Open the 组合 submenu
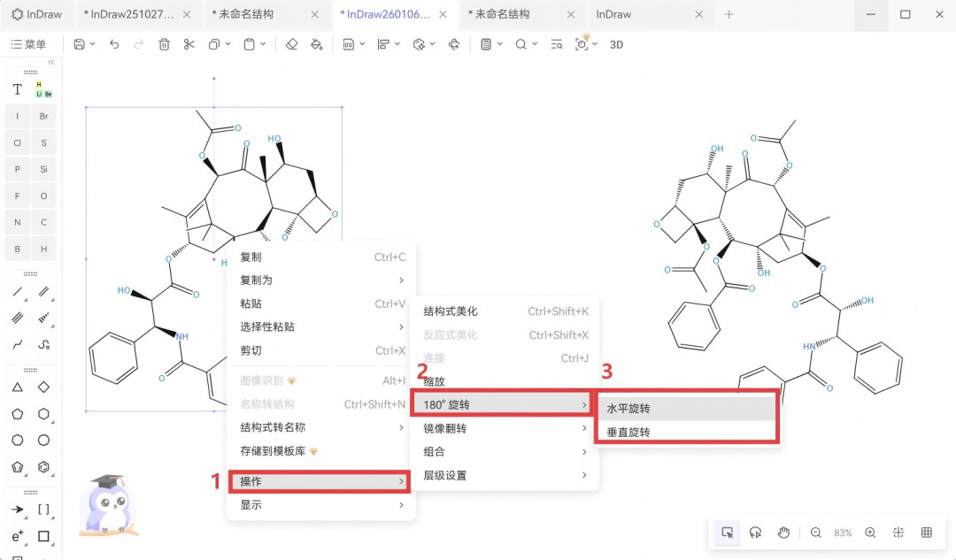 (x=506, y=451)
